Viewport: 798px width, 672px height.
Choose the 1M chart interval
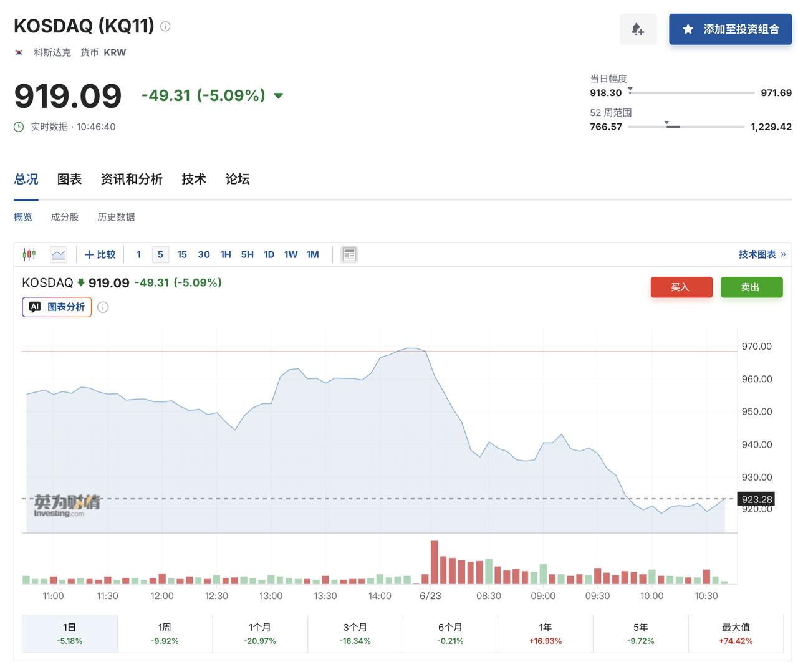(x=313, y=254)
